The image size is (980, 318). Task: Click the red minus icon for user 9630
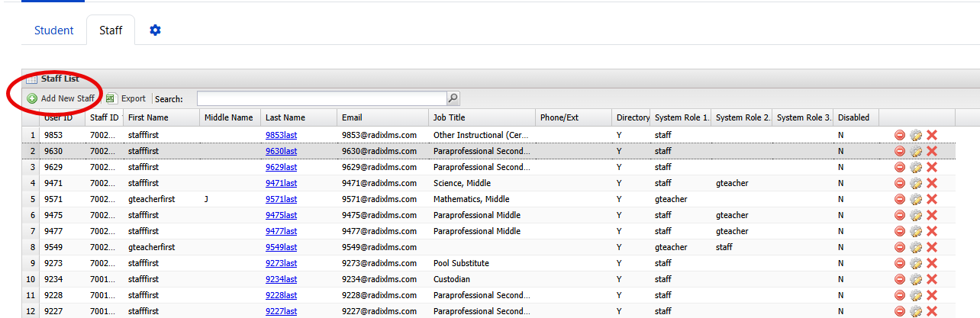point(900,151)
